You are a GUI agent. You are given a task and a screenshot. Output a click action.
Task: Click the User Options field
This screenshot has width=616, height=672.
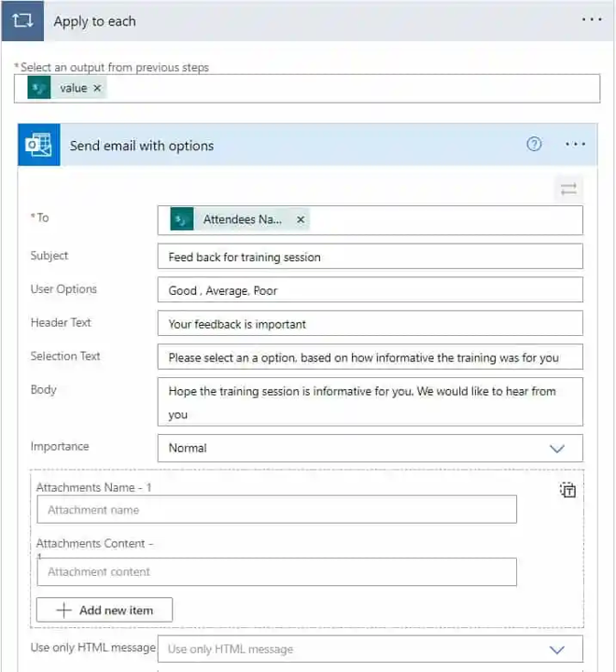pyautogui.click(x=370, y=290)
